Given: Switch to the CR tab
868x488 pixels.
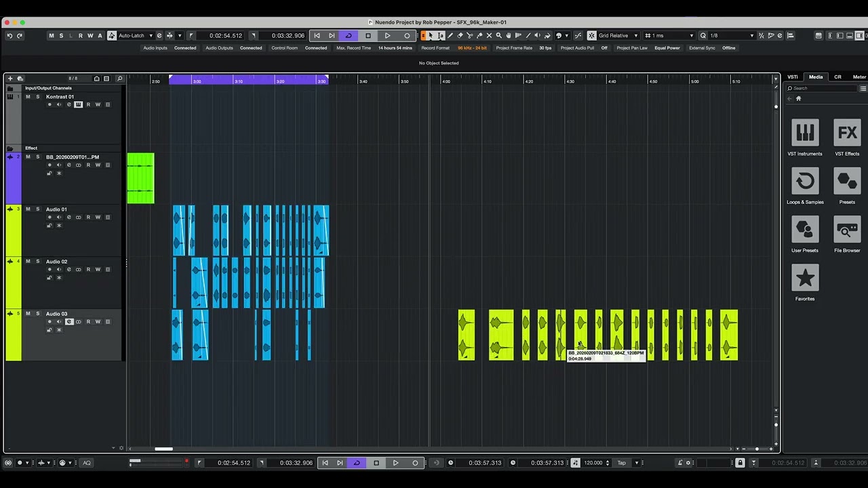Looking at the screenshot, I should click(837, 77).
